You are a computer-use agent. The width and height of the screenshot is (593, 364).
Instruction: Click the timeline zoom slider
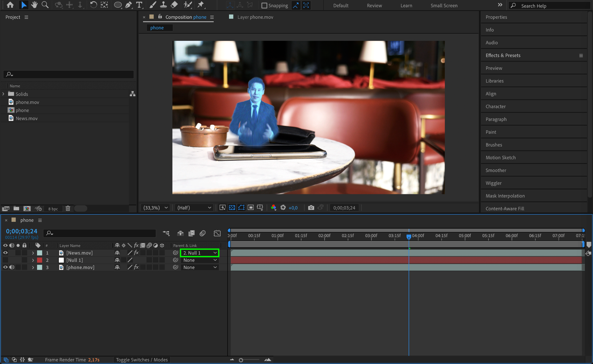point(241,360)
